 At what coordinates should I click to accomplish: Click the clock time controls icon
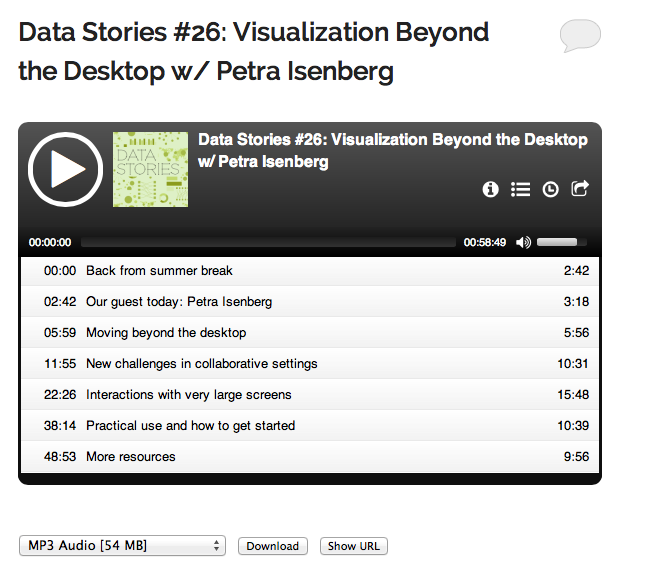pyautogui.click(x=550, y=189)
